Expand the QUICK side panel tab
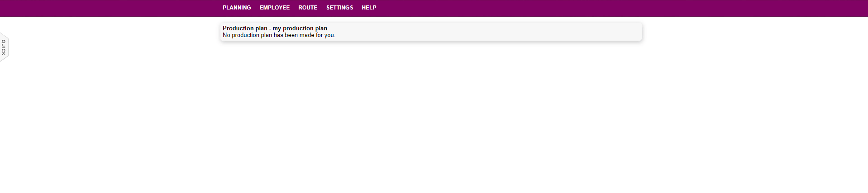The image size is (868, 193). click(4, 47)
